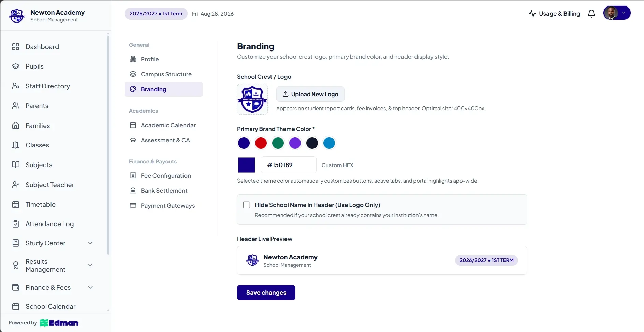This screenshot has height=332, width=644.
Task: Open Subject Teacher in sidebar
Action: pyautogui.click(x=50, y=185)
